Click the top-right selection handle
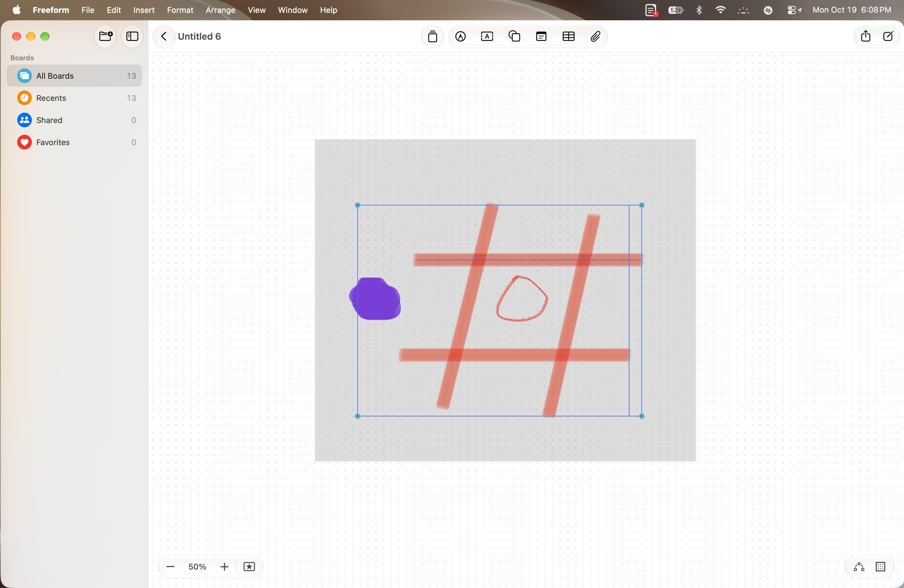The height and width of the screenshot is (588, 904). (x=641, y=205)
